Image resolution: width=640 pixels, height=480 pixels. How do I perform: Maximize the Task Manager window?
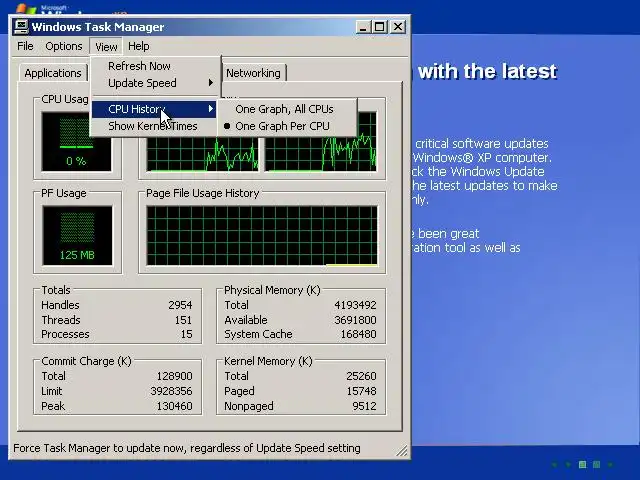[380, 27]
